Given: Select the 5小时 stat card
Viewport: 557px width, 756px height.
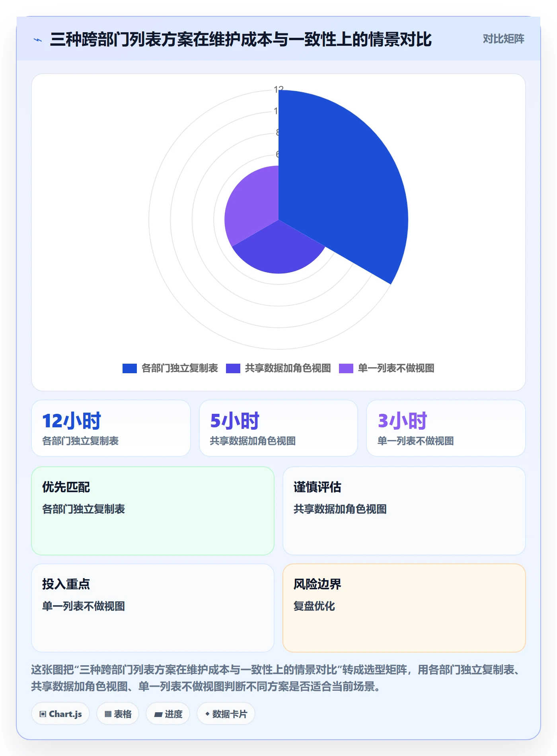Looking at the screenshot, I should coord(278,428).
